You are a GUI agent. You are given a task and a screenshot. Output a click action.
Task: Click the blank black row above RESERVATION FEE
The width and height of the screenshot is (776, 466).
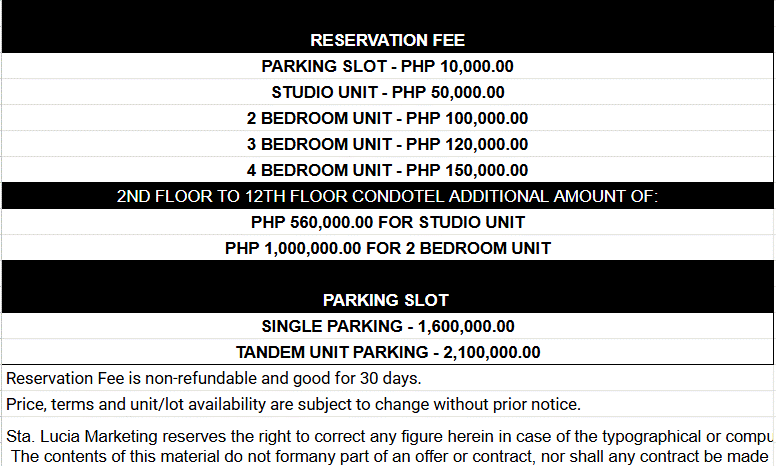(387, 15)
